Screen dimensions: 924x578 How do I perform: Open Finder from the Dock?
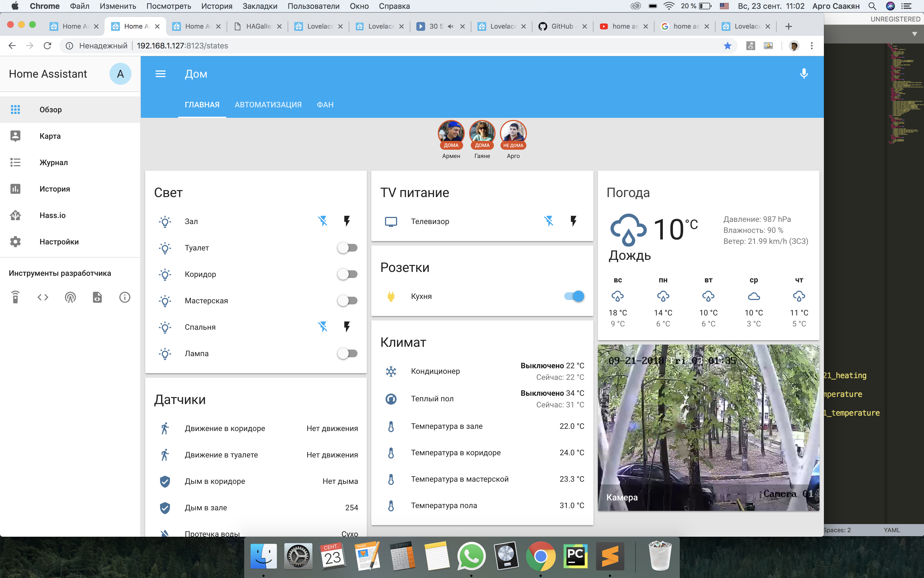pyautogui.click(x=263, y=556)
